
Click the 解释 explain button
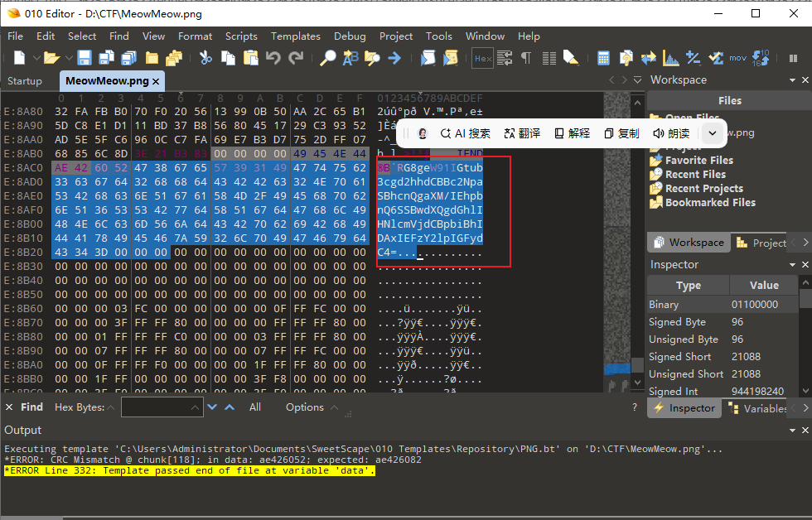(x=573, y=133)
